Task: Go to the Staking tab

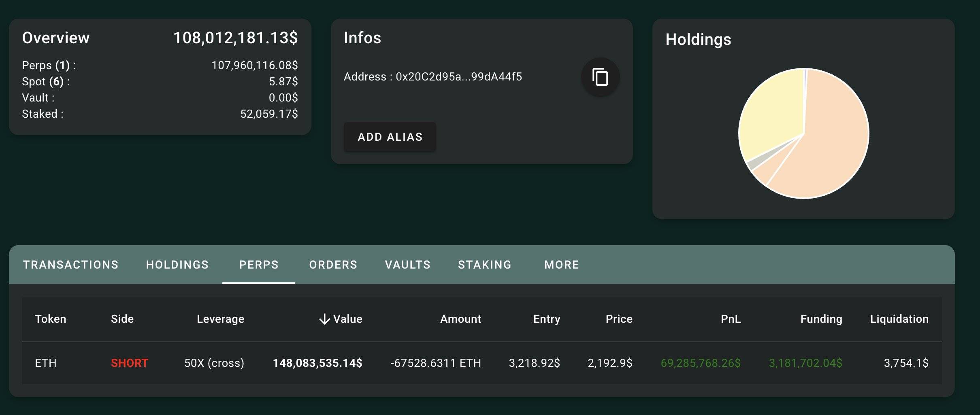Action: [x=485, y=265]
